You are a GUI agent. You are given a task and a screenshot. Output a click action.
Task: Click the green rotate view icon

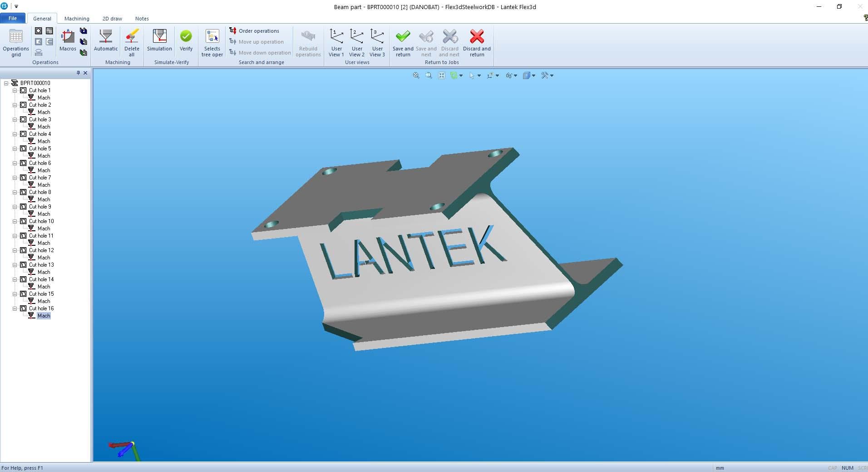[454, 75]
